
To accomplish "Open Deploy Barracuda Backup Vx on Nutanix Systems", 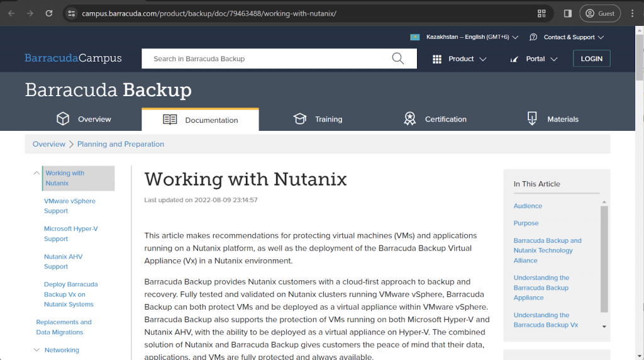I will tap(70, 295).
